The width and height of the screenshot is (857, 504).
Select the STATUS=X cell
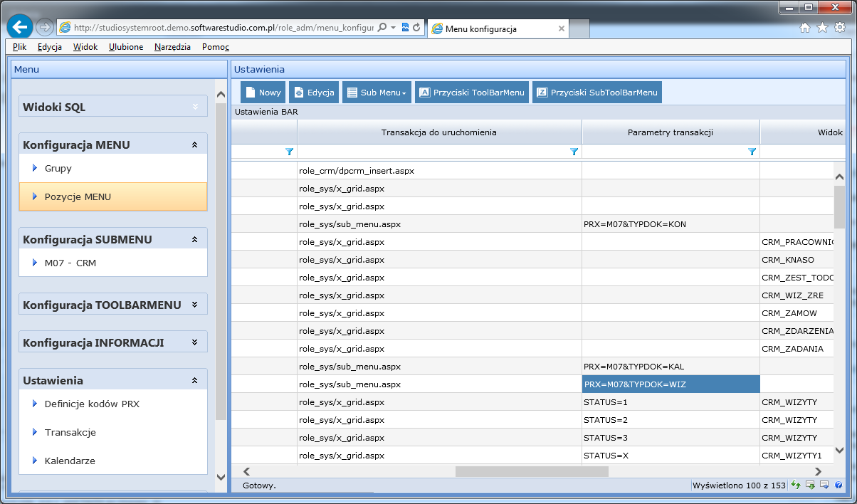(x=671, y=456)
